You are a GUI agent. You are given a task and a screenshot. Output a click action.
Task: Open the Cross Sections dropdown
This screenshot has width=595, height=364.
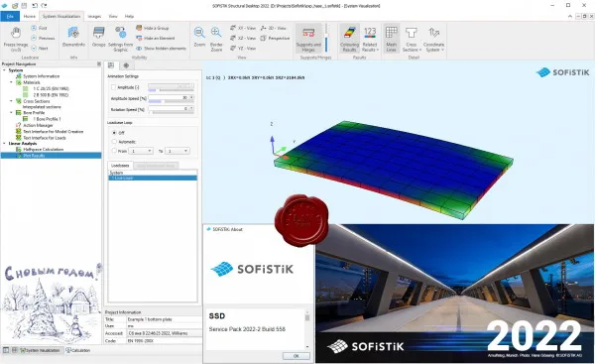click(x=412, y=39)
